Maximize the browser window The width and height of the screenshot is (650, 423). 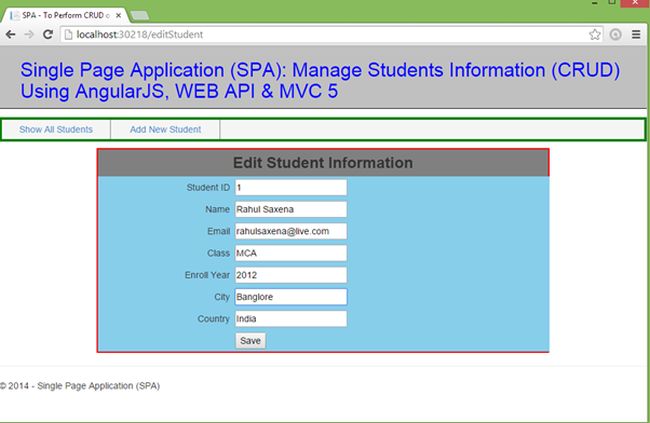coord(612,2)
